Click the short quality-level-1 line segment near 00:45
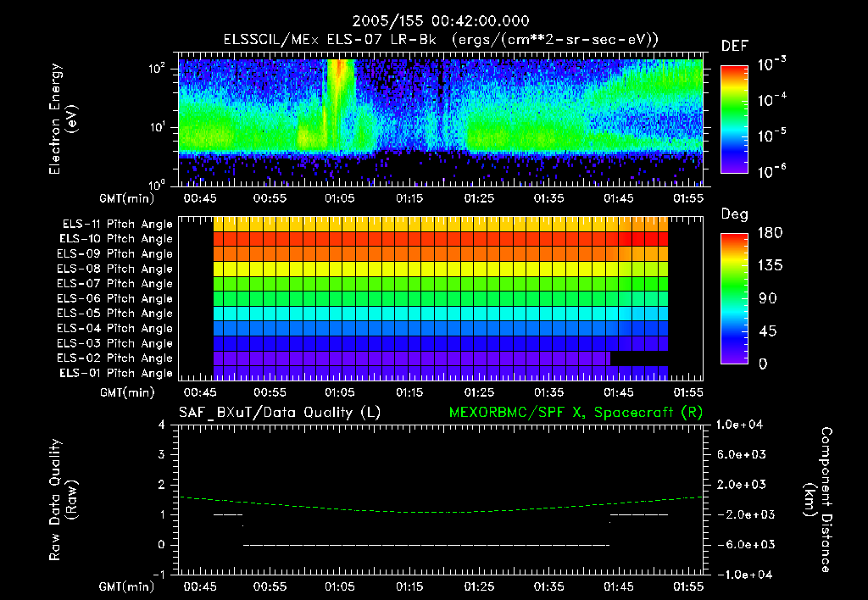The width and height of the screenshot is (868, 600). point(228,514)
